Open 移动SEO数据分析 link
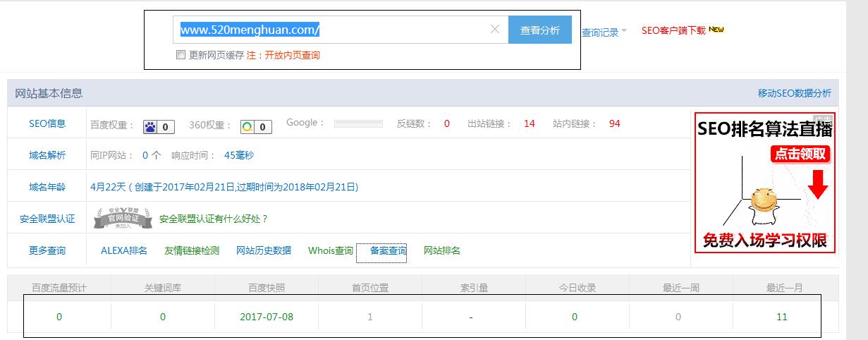 (794, 93)
